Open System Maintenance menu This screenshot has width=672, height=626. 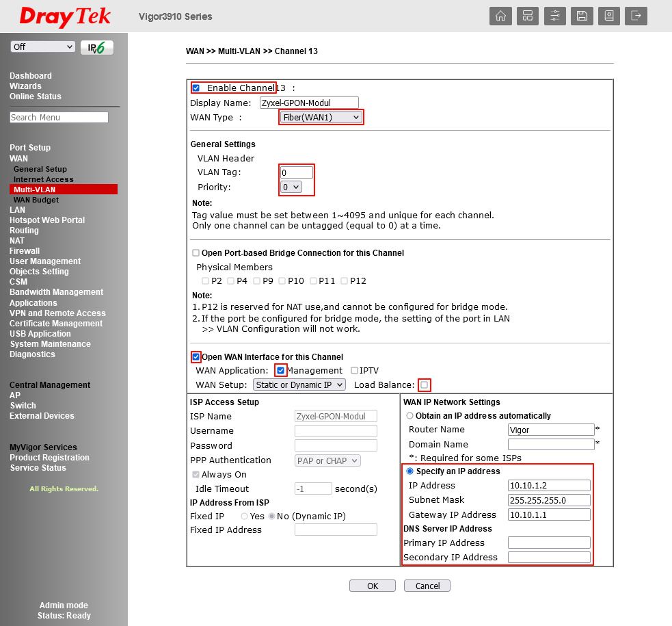click(x=50, y=344)
